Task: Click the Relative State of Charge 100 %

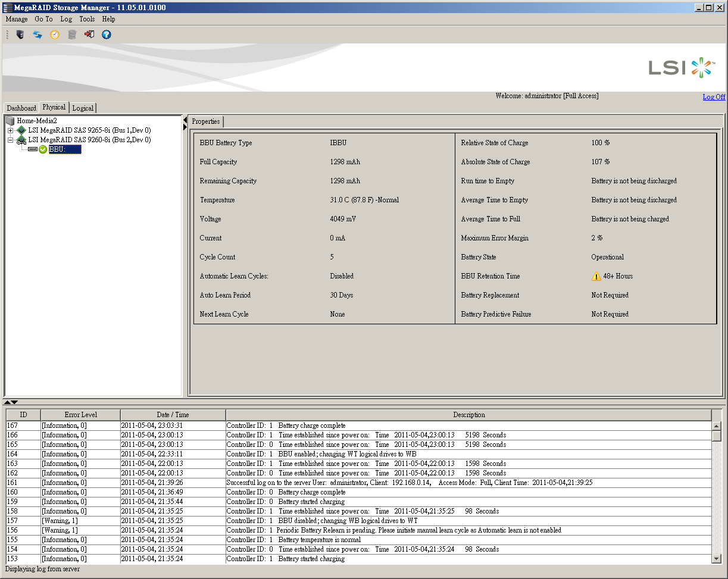Action: (601, 143)
